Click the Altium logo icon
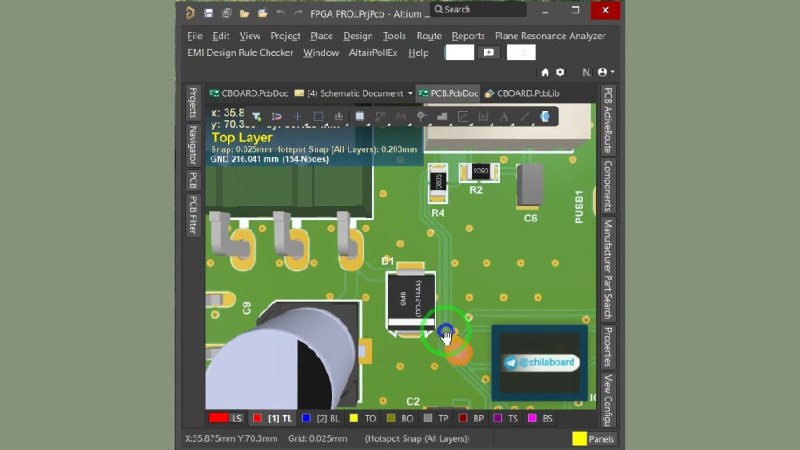800x450 pixels. click(x=190, y=13)
